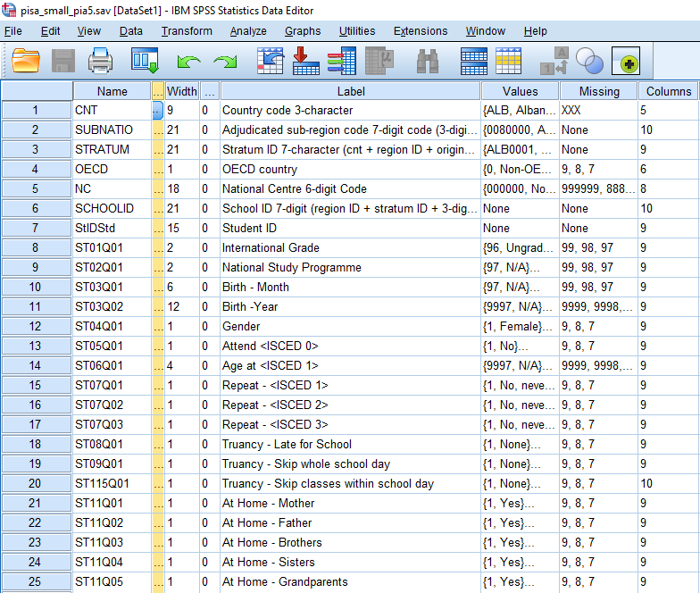Click the Missing column header
This screenshot has width=700, height=593.
pyautogui.click(x=599, y=91)
